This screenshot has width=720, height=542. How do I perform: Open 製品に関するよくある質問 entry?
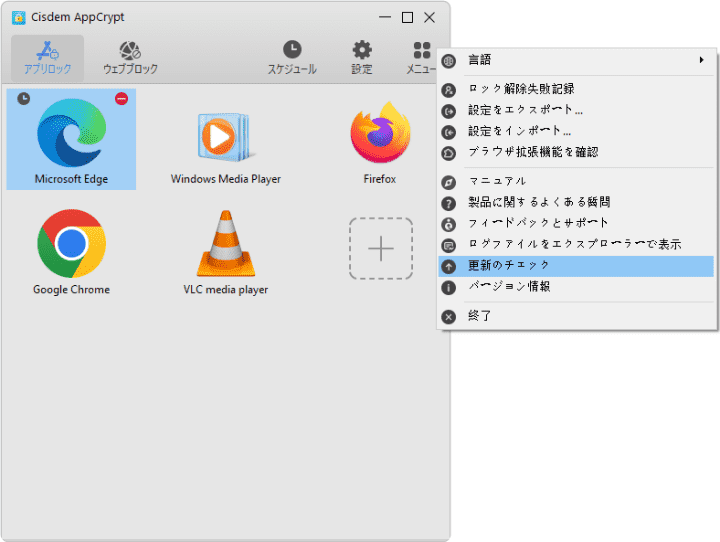coord(576,203)
